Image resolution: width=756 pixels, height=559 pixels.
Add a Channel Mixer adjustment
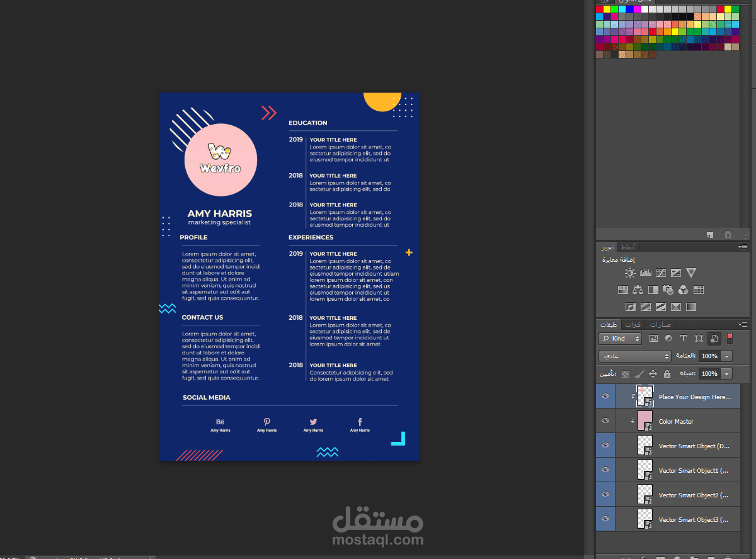point(684,290)
